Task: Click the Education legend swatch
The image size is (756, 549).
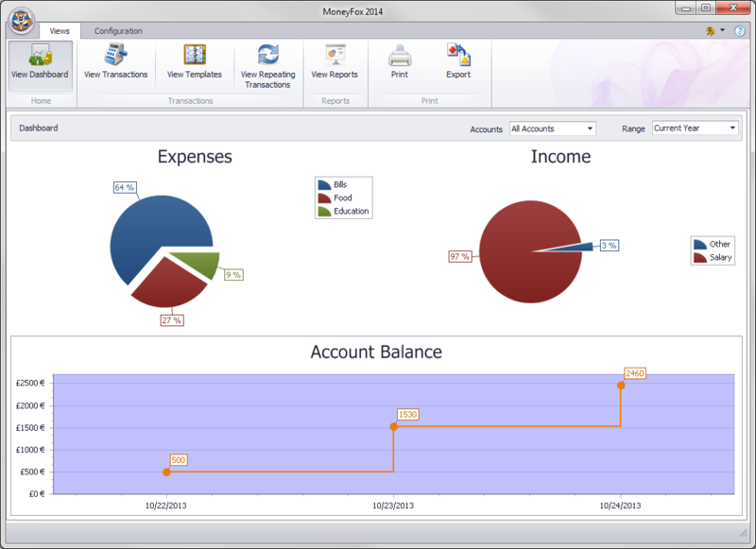Action: click(x=324, y=212)
